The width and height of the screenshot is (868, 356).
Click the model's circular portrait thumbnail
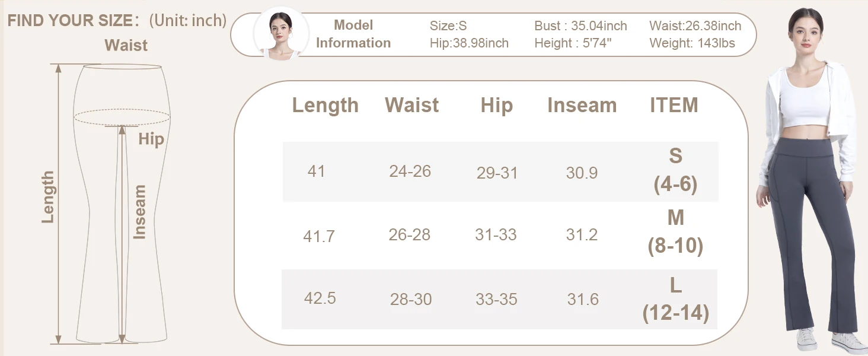281,34
